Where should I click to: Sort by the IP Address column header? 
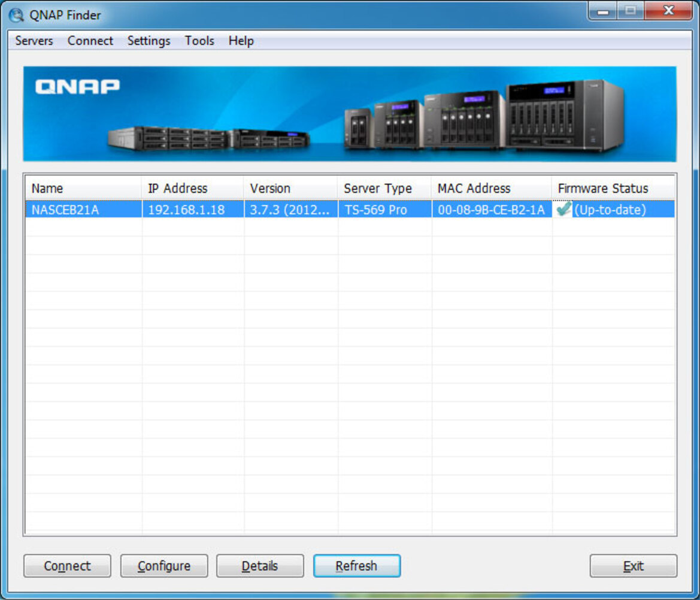click(193, 188)
